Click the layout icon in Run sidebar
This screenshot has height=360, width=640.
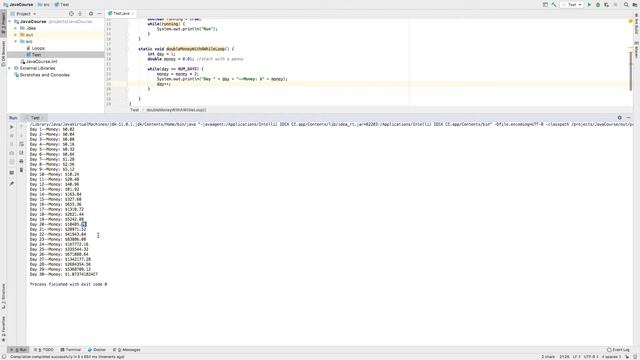(11, 173)
